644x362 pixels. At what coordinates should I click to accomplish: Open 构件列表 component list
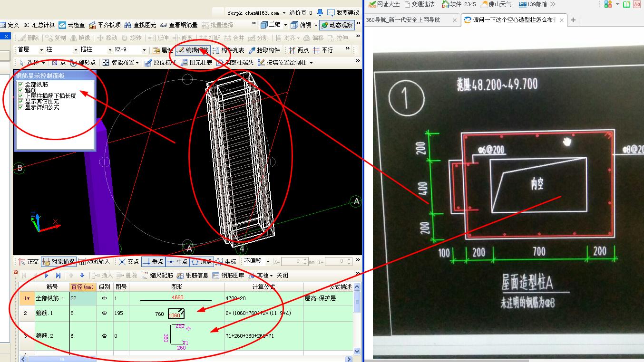coord(228,50)
